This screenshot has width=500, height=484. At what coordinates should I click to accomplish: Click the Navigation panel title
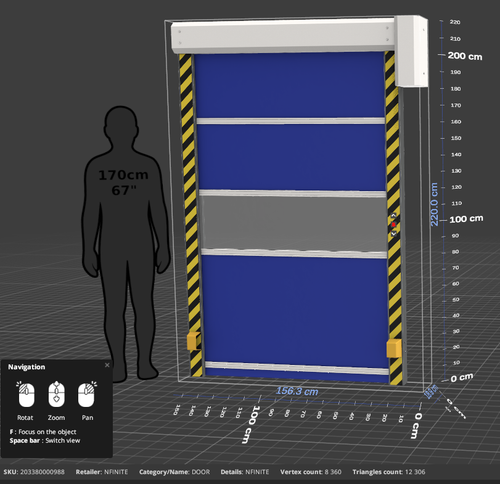(x=26, y=367)
